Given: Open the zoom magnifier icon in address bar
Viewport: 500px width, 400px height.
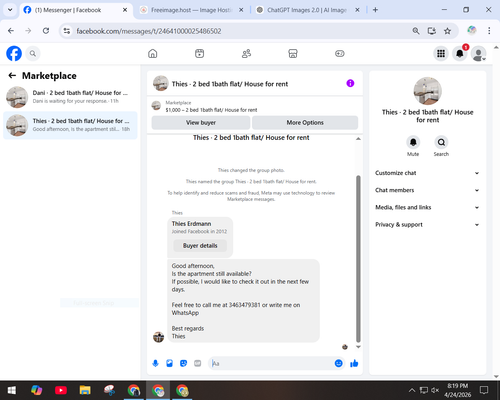Looking at the screenshot, I should 416,31.
